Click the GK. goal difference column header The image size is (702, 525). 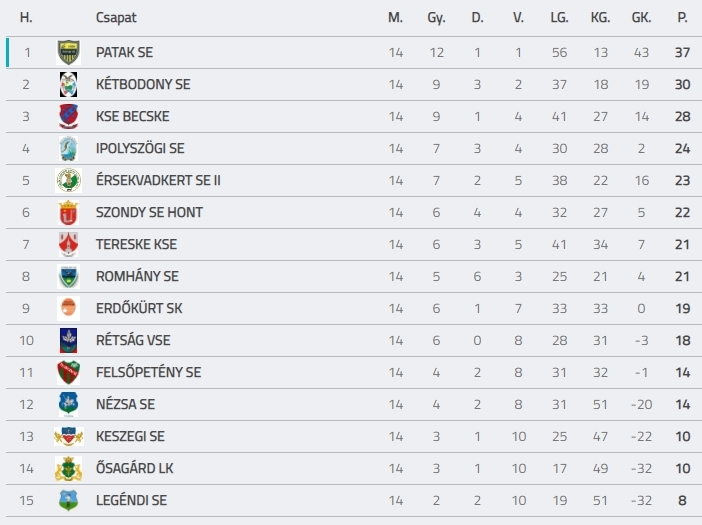(641, 17)
